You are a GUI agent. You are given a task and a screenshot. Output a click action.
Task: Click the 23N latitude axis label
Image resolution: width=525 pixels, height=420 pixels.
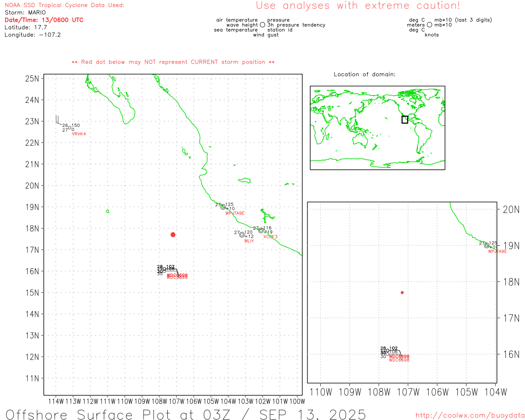click(32, 121)
